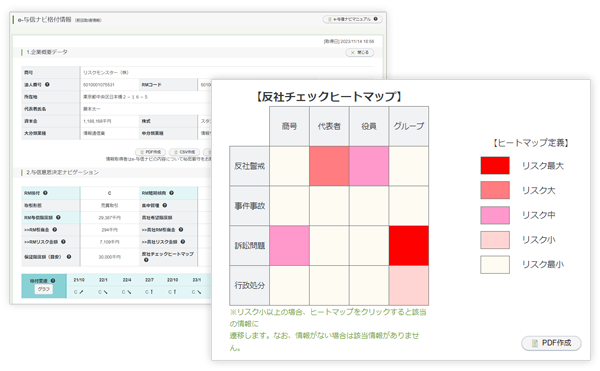This screenshot has width=600, height=371.
Task: Open help icon beside 保証限度額（目安）
Action: point(69,257)
